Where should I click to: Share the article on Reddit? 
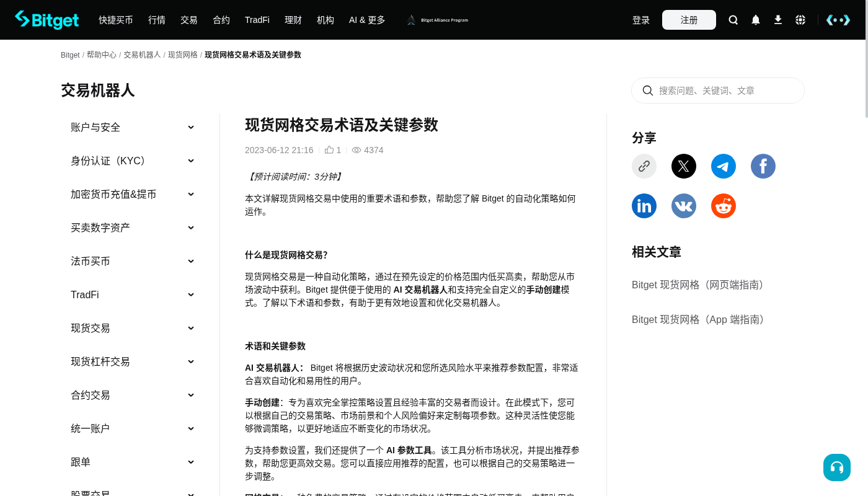tap(724, 206)
